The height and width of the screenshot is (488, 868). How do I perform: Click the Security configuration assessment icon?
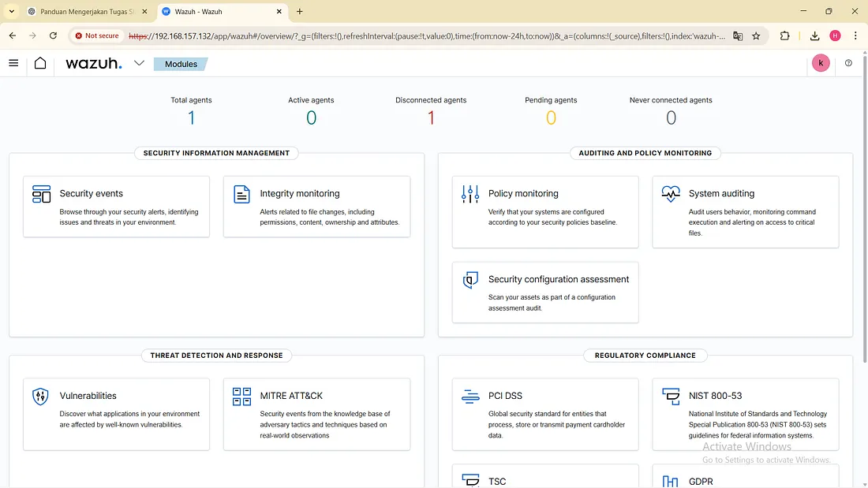pyautogui.click(x=470, y=280)
